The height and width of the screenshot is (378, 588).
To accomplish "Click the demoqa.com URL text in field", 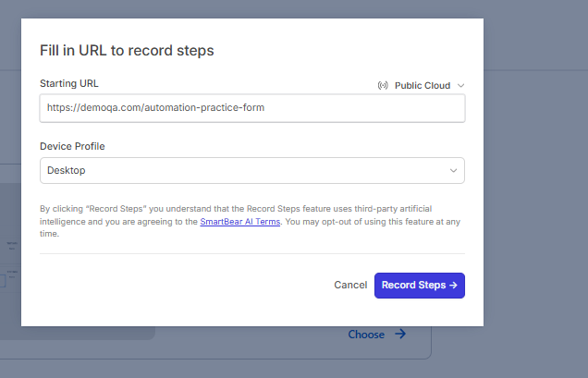I will [x=155, y=108].
